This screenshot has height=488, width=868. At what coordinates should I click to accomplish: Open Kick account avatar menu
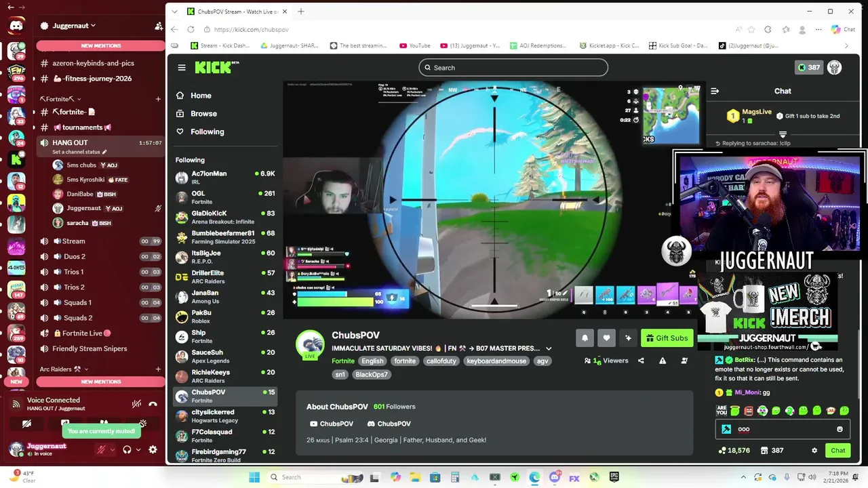tap(835, 67)
